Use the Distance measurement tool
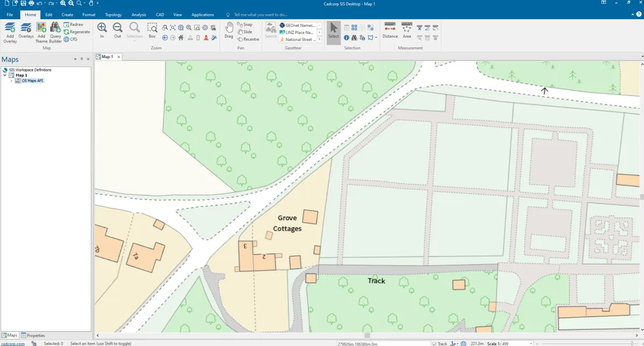The image size is (644, 346). pyautogui.click(x=390, y=32)
